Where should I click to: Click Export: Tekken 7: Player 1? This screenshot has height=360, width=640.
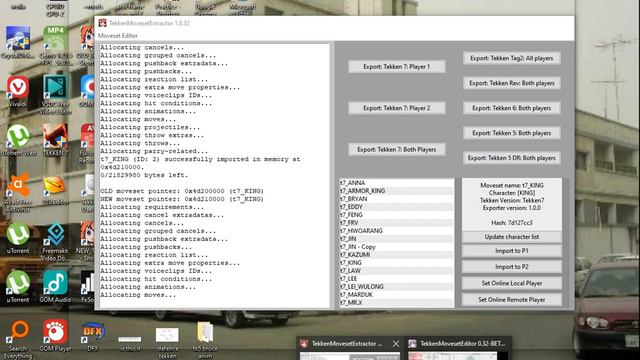397,67
